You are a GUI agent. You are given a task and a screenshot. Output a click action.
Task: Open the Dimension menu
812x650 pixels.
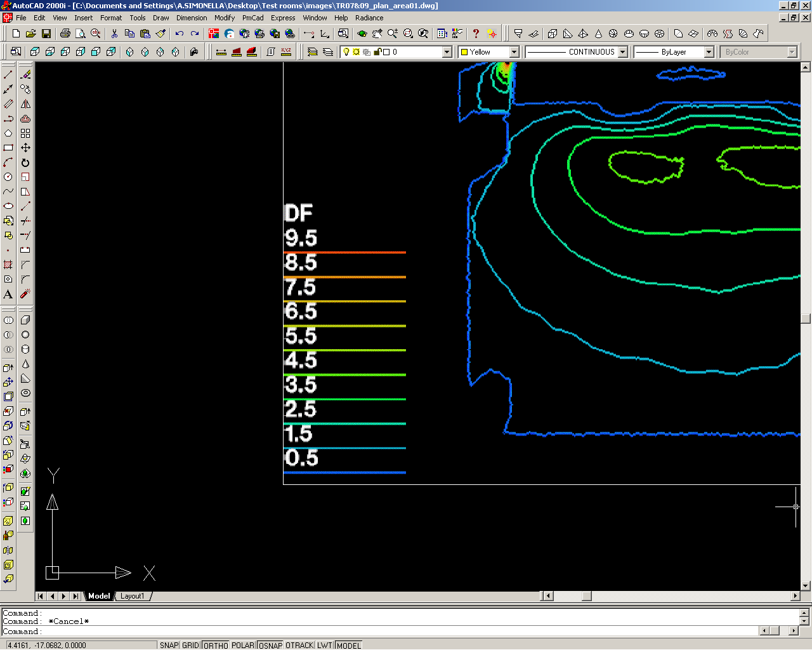(x=192, y=18)
